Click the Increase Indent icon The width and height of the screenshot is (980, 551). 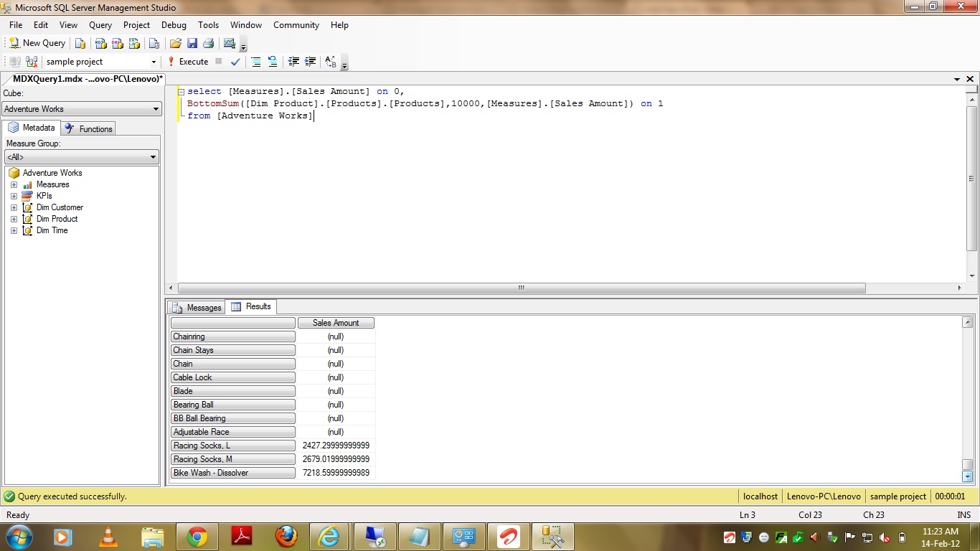tap(310, 62)
